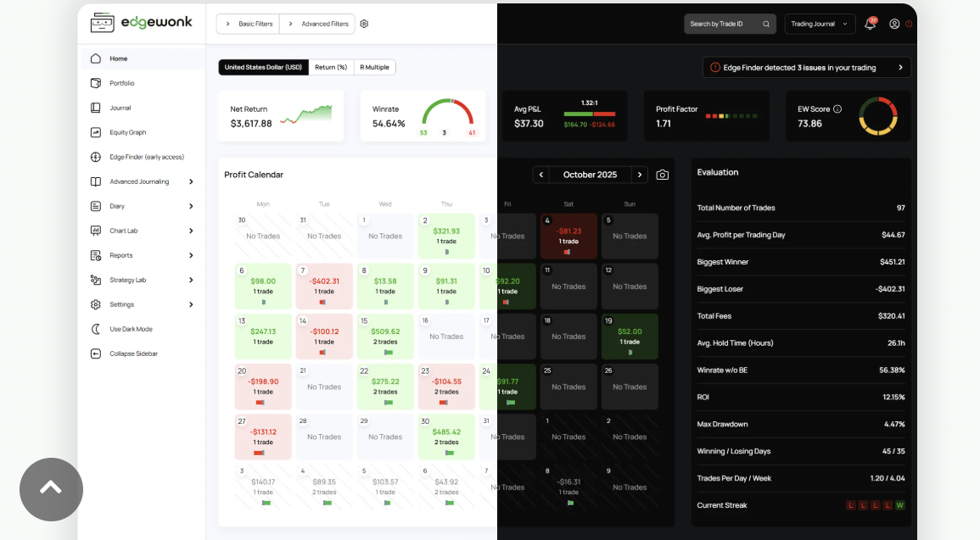Click the Equity Graph sidebar icon
Viewport: 980px width, 540px height.
click(96, 132)
